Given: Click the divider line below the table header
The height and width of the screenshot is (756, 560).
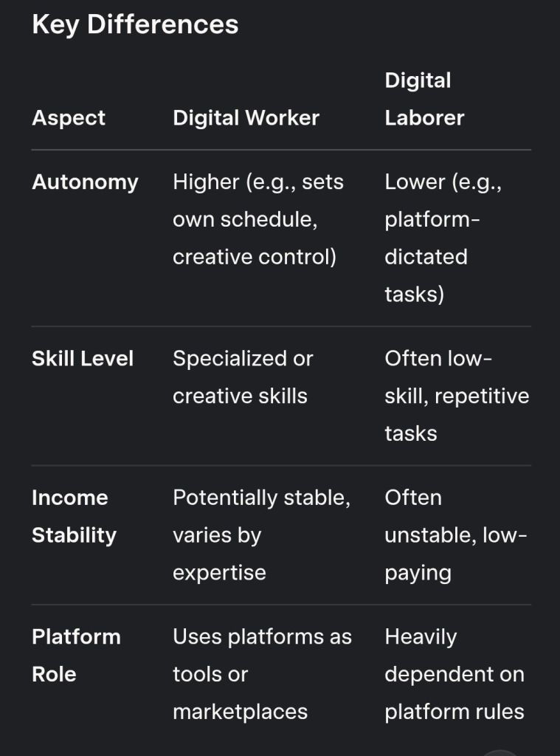Looking at the screenshot, I should click(280, 150).
